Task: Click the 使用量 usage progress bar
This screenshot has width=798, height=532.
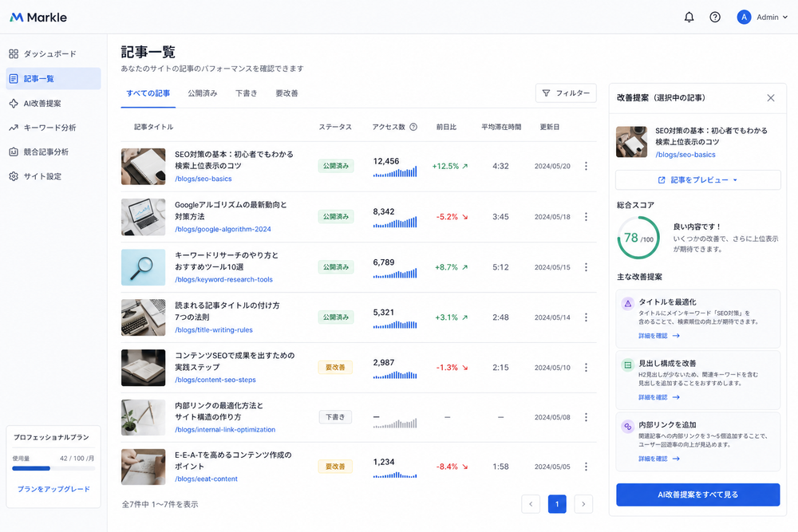Action: (53, 468)
